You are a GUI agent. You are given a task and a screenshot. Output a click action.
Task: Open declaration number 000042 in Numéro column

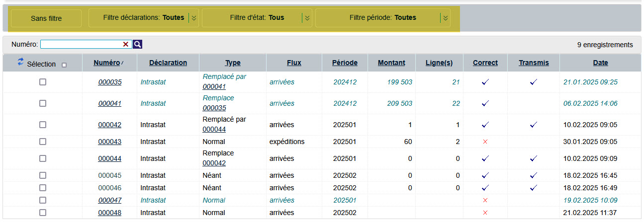[109, 125]
